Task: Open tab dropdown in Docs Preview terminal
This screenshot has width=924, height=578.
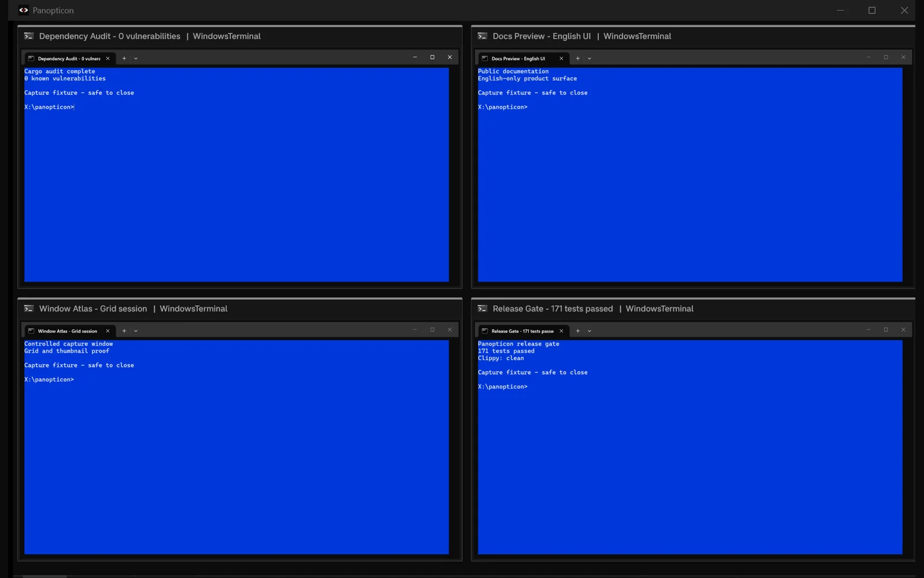Action: tap(589, 58)
